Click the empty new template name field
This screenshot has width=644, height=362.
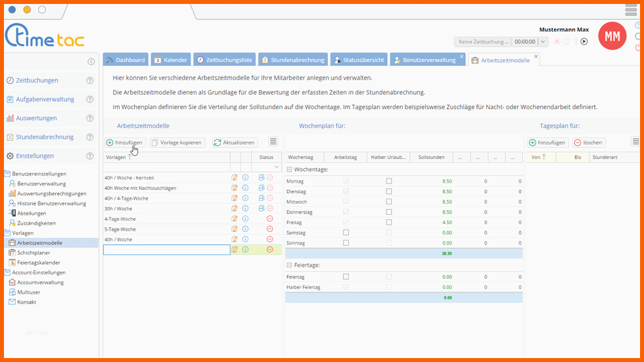[x=166, y=250]
